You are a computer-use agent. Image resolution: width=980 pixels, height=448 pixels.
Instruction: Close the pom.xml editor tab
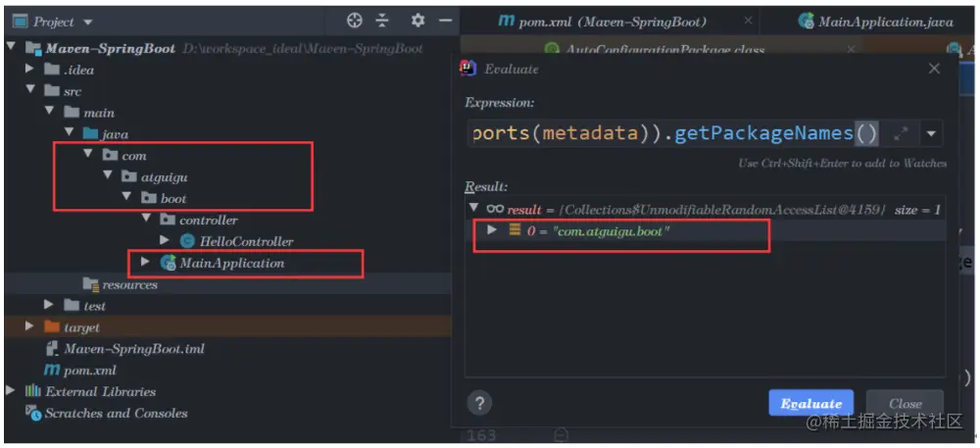point(748,22)
